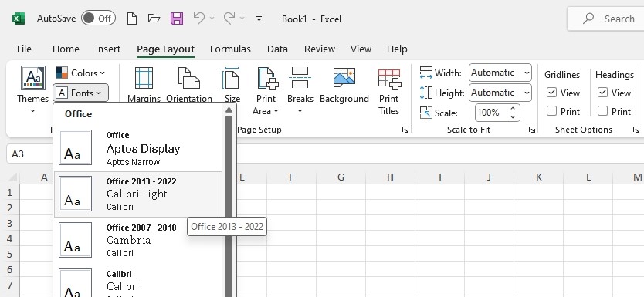Open the File tab
644x297 pixels.
point(24,49)
